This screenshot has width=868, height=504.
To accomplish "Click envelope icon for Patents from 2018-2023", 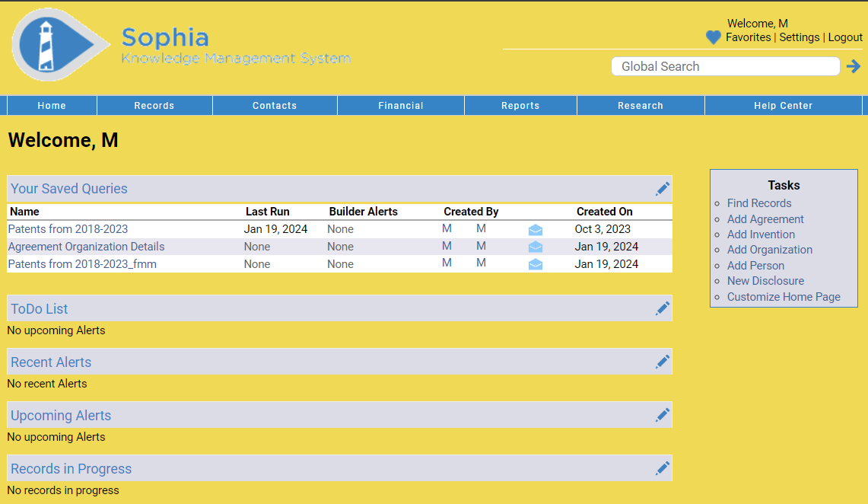I will tap(536, 230).
